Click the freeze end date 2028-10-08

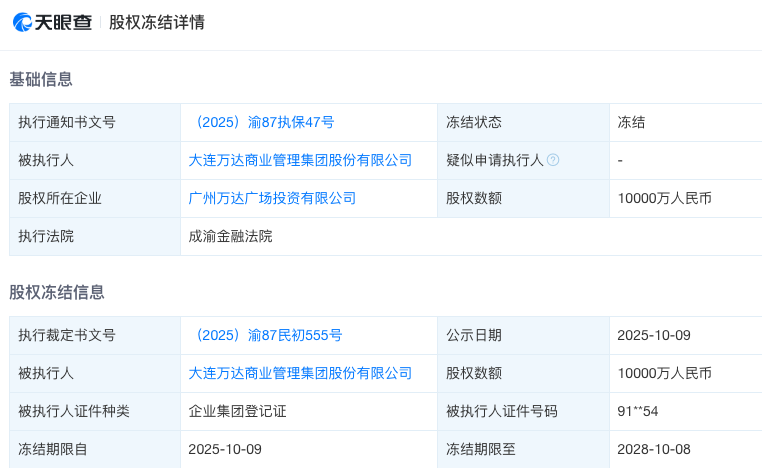654,449
